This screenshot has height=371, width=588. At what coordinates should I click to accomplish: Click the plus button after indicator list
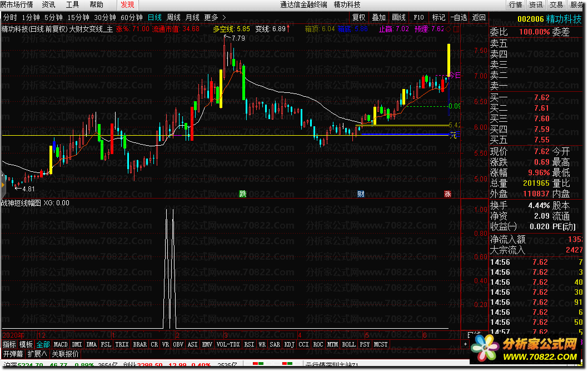465,344
